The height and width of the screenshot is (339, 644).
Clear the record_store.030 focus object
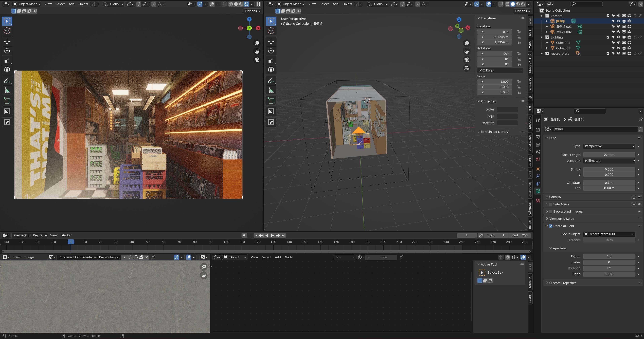(632, 234)
